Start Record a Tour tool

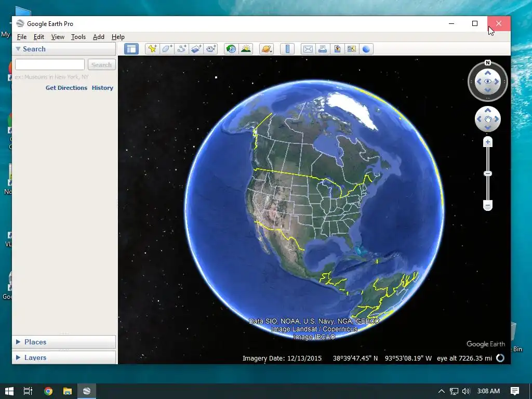point(211,49)
